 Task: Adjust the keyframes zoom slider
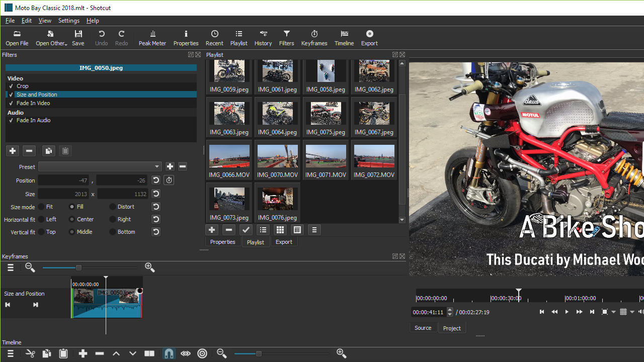coord(78,267)
